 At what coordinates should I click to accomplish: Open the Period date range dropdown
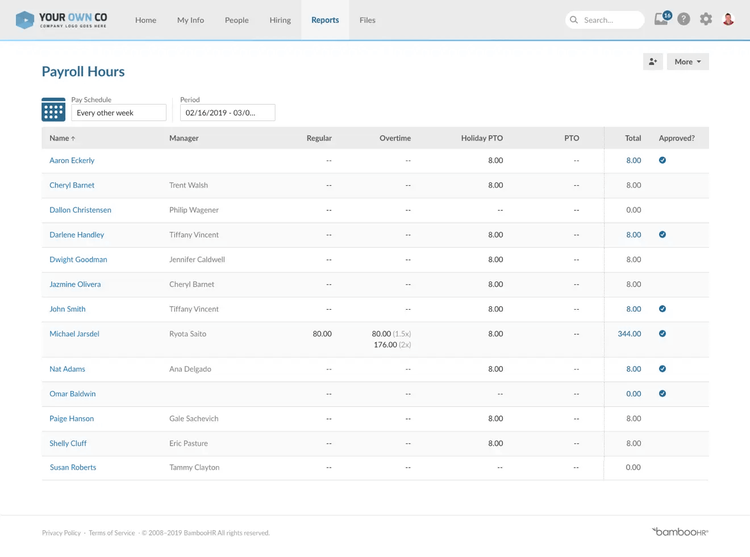227,113
